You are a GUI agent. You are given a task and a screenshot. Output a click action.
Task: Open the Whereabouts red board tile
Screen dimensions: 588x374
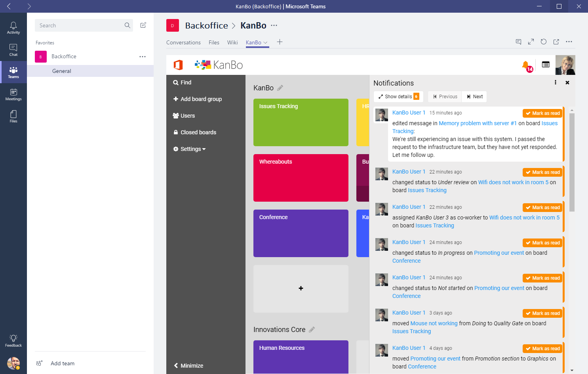pos(301,178)
